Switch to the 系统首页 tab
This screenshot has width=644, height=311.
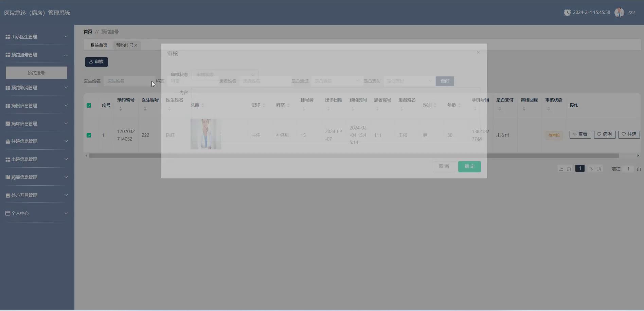(99, 44)
